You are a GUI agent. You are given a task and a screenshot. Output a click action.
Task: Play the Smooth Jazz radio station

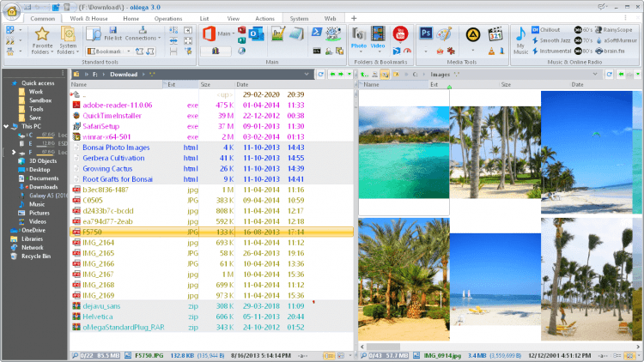[x=555, y=40]
